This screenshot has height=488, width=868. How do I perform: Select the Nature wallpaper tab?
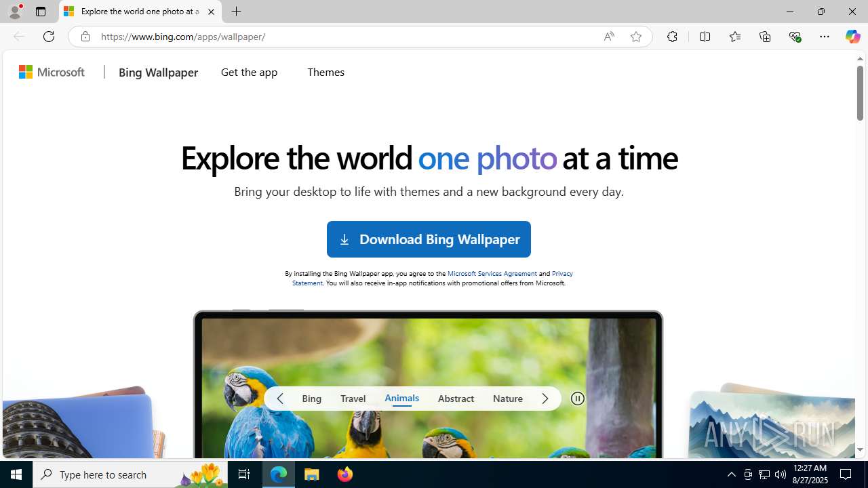click(x=508, y=399)
